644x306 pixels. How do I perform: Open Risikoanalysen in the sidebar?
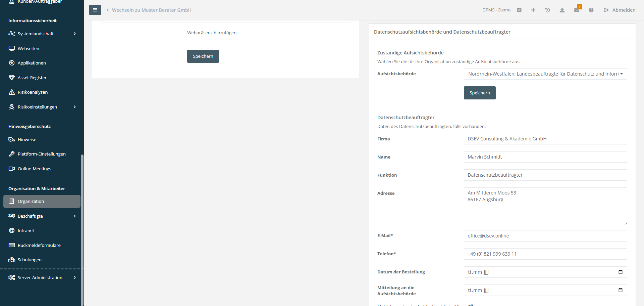tap(33, 92)
